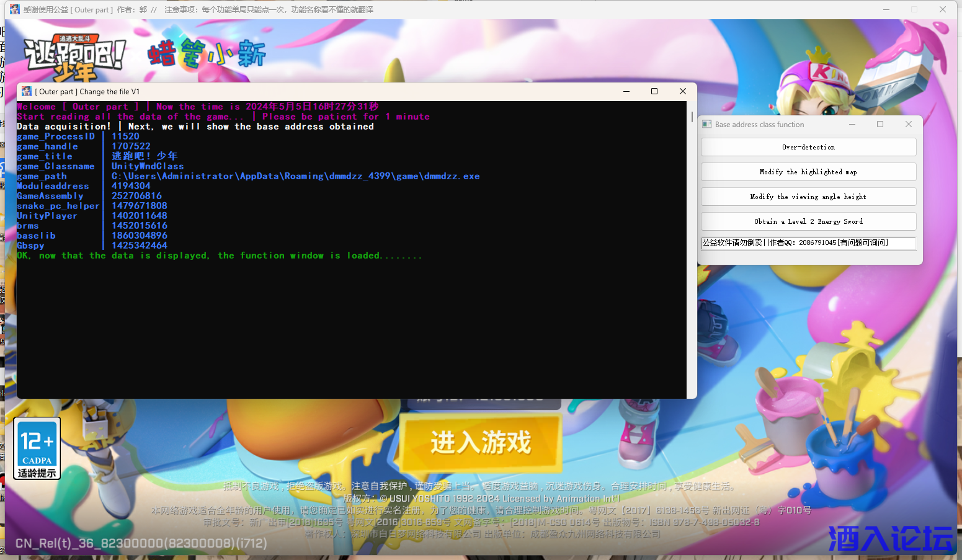Close the Change the file V1 console
Viewport: 962px width, 560px height.
click(x=683, y=92)
